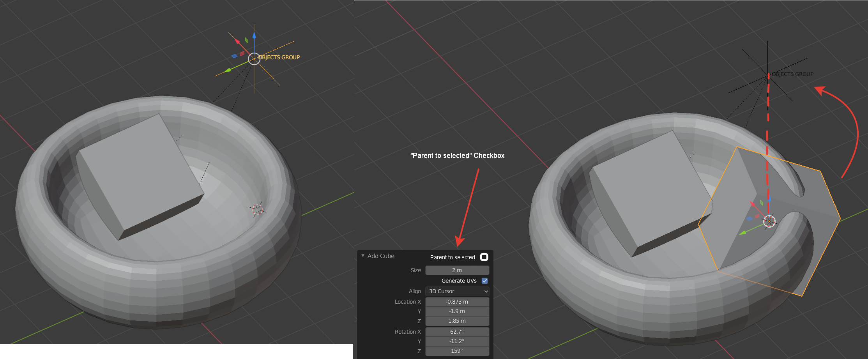Uncheck the Generate UVs checkbox

[x=485, y=281]
